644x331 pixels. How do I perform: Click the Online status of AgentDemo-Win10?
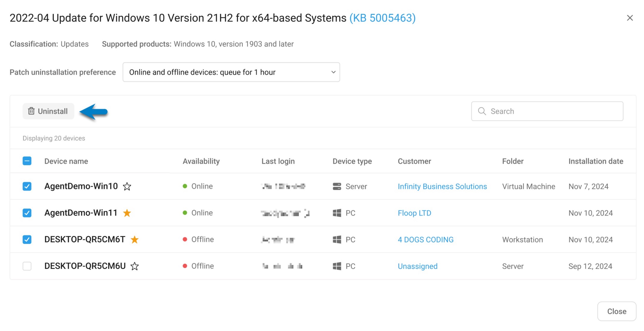point(198,186)
